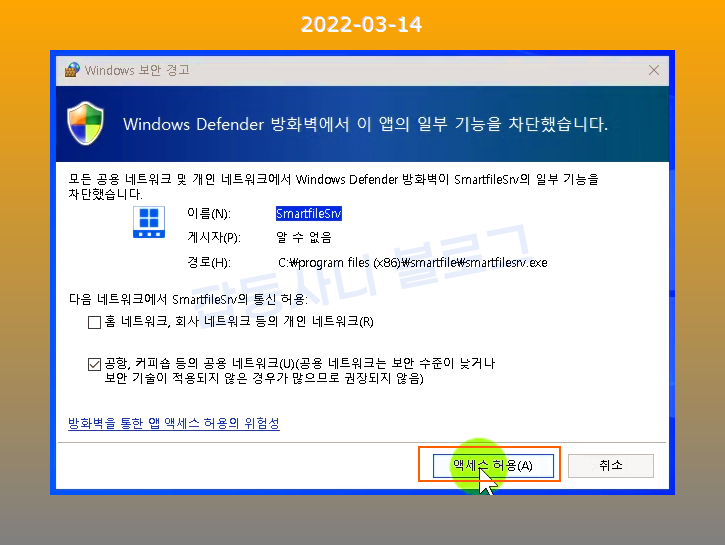Click the Windows 보안 경고 title text

137,70
